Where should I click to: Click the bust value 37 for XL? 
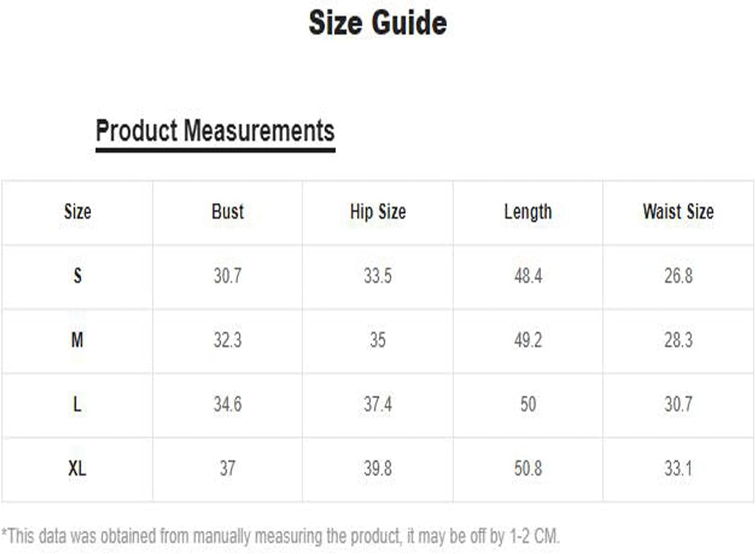click(228, 469)
